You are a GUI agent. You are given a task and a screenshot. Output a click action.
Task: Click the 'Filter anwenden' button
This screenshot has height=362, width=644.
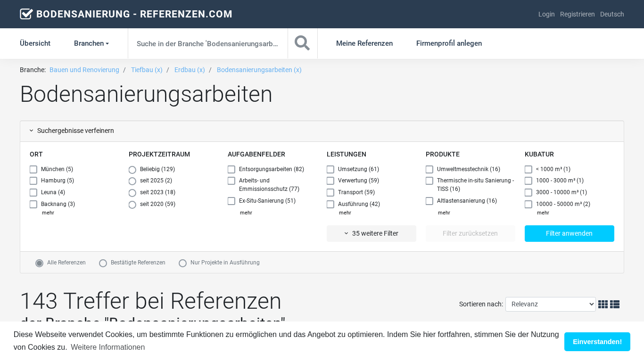click(x=569, y=233)
